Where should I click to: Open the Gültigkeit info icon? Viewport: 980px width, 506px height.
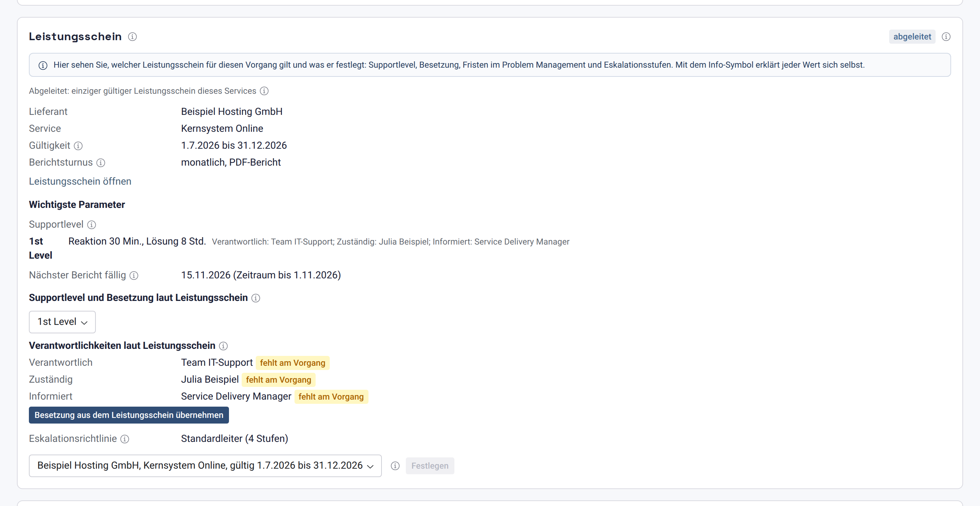78,146
